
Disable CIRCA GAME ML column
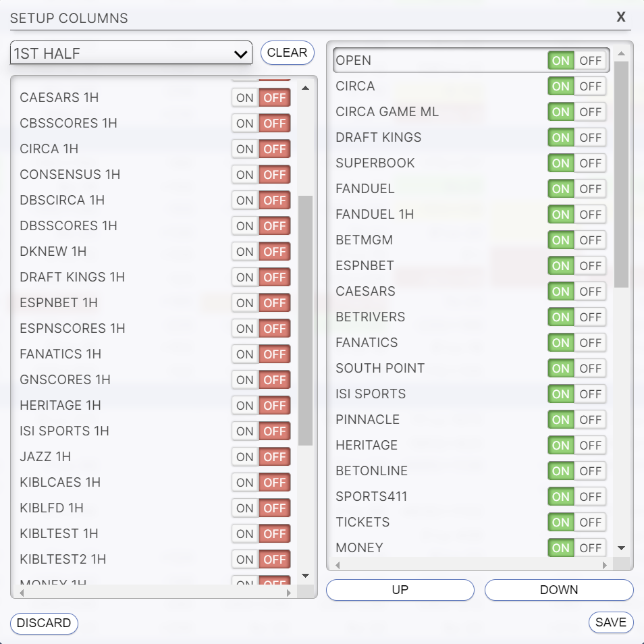tap(590, 111)
